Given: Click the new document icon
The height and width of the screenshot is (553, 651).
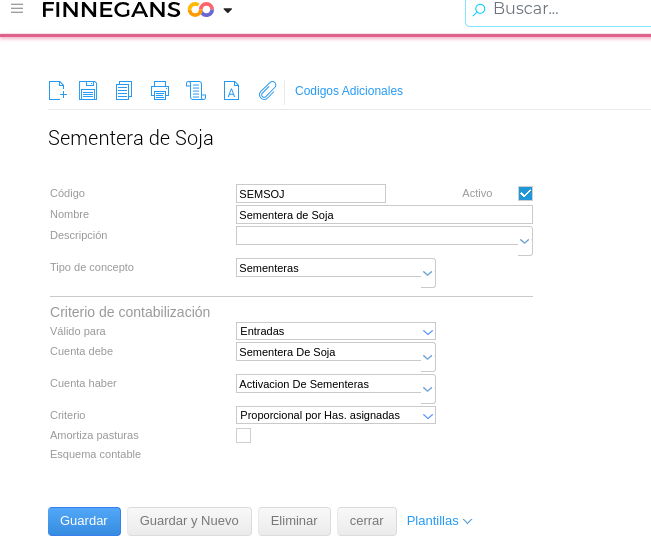Looking at the screenshot, I should coord(58,91).
